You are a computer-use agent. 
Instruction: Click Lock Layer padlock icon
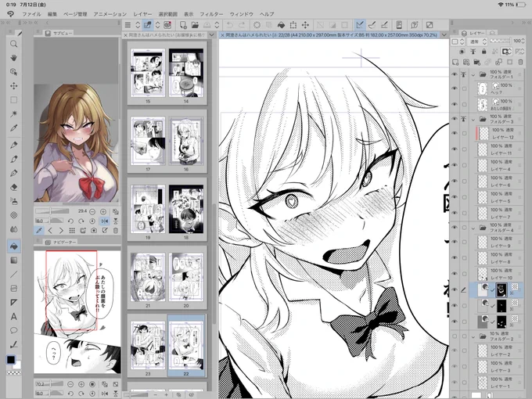click(483, 52)
